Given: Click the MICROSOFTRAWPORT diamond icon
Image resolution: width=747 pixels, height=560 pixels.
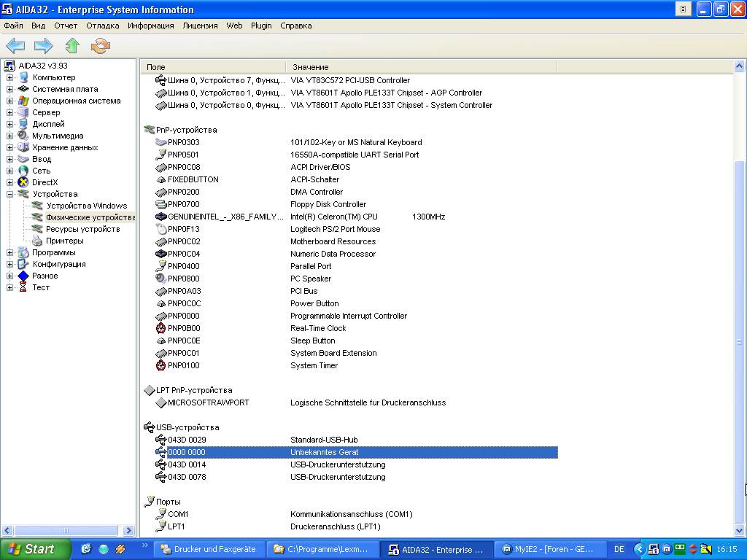Looking at the screenshot, I should (161, 402).
